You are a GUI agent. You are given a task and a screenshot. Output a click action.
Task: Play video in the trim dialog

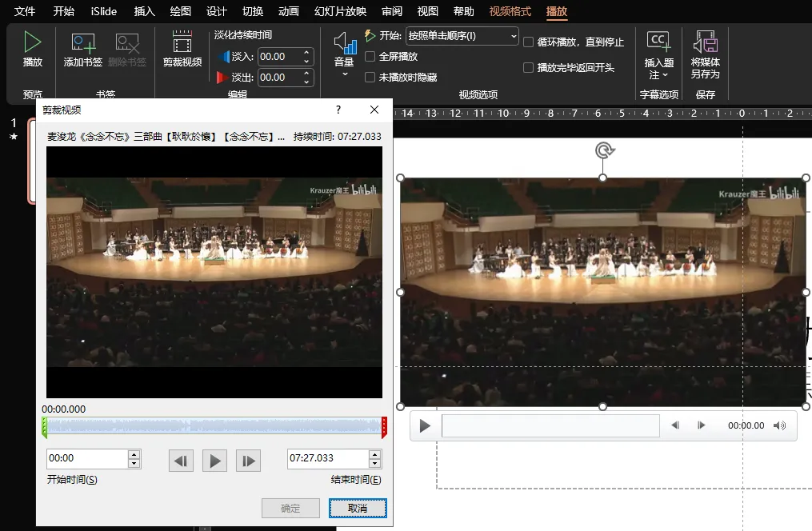pyautogui.click(x=215, y=460)
